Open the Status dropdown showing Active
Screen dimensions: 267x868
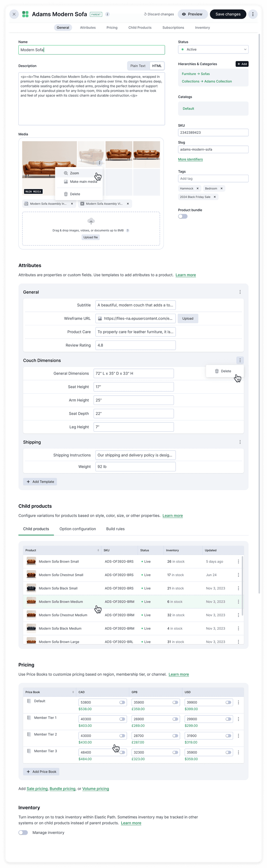pyautogui.click(x=213, y=50)
